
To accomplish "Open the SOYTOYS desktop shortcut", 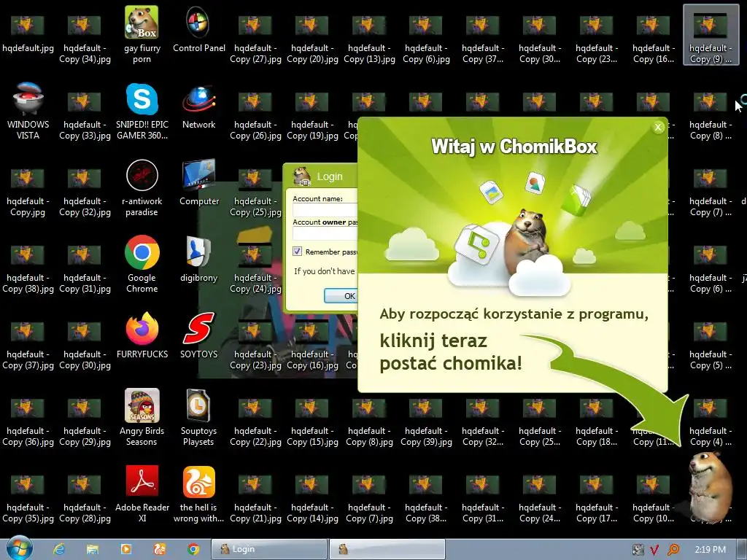I will pos(198,335).
